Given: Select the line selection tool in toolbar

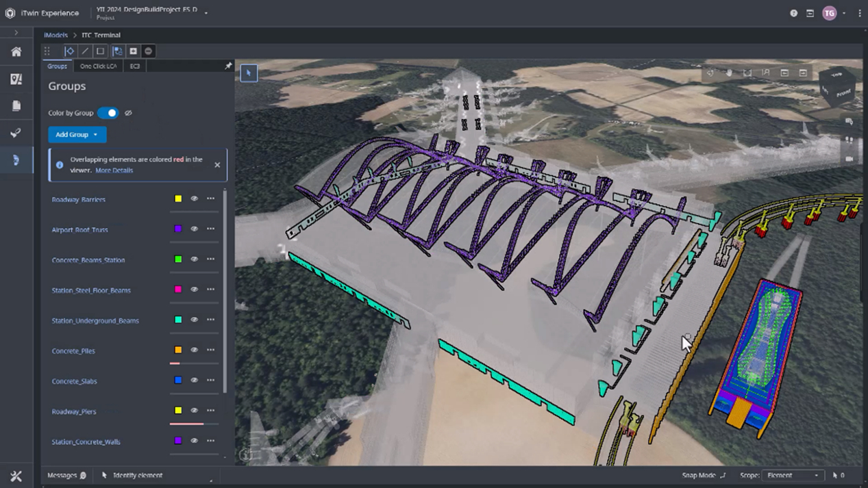Looking at the screenshot, I should 85,51.
